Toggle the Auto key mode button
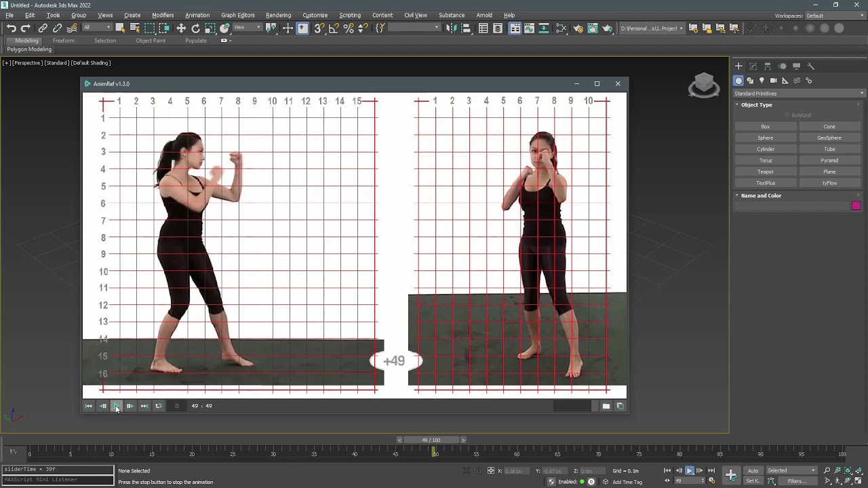The image size is (868, 488). (753, 470)
